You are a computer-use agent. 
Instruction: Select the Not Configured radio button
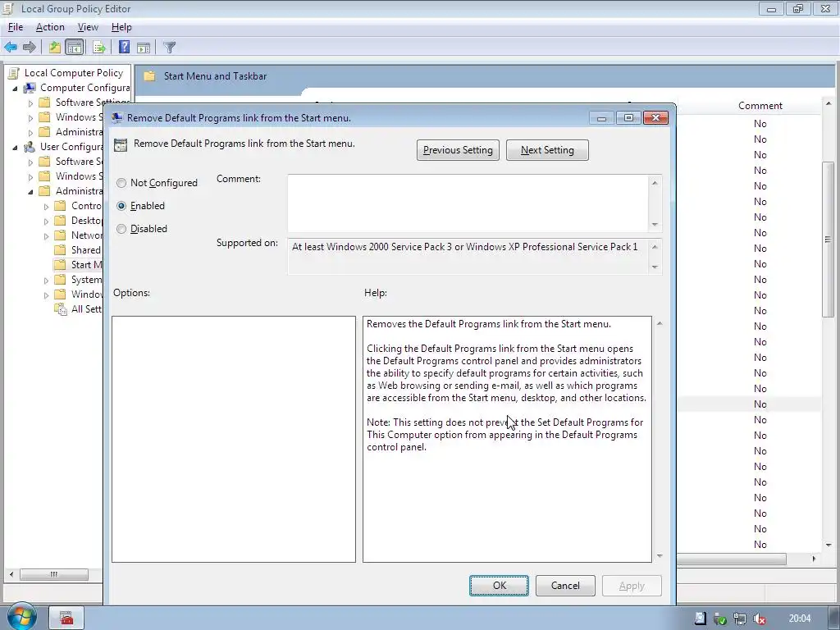tap(121, 183)
